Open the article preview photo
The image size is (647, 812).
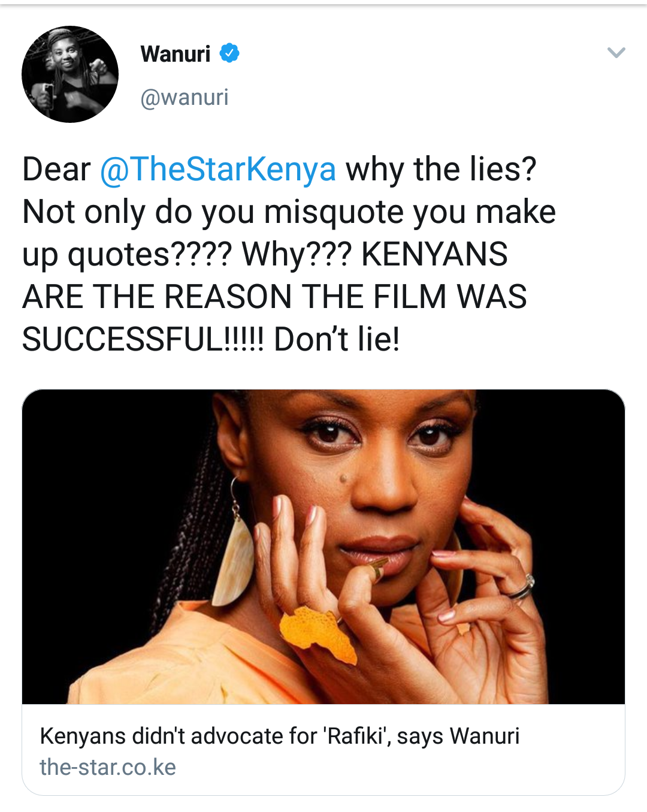tap(323, 547)
